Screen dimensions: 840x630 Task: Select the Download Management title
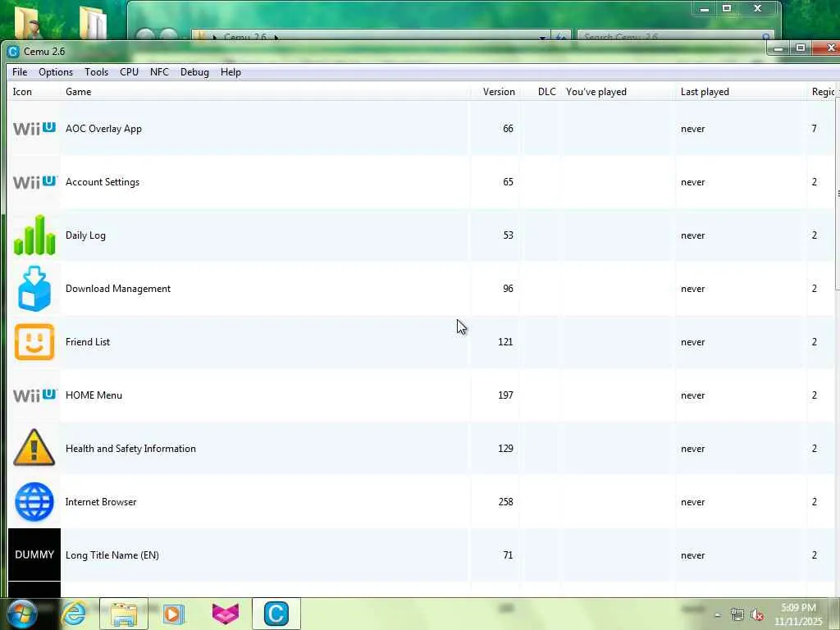tap(118, 289)
